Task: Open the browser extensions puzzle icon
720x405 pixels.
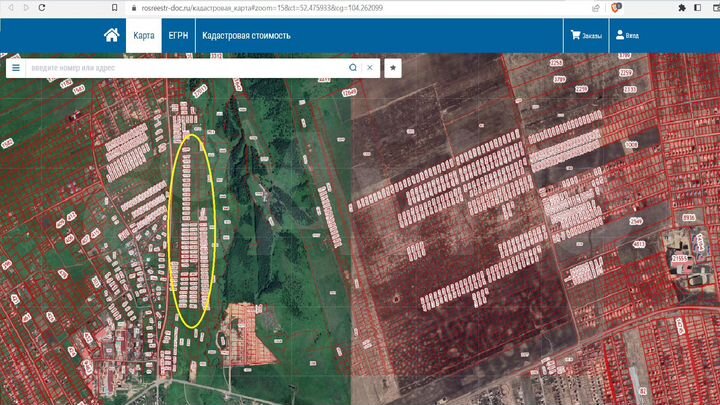Action: [682, 7]
